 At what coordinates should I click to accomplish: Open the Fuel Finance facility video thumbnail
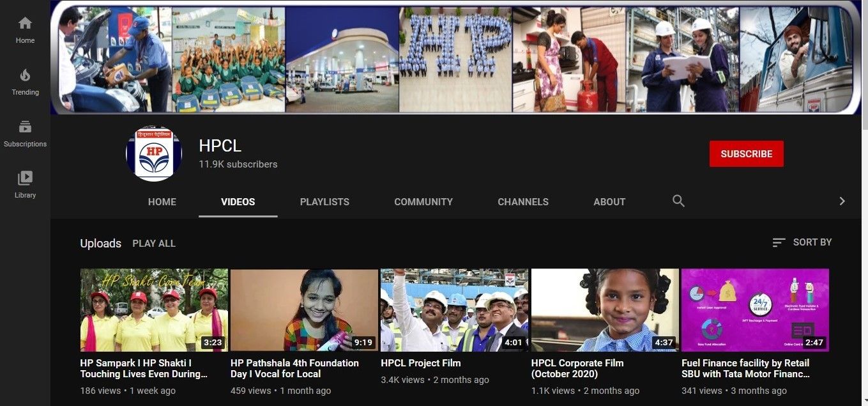[x=755, y=310]
